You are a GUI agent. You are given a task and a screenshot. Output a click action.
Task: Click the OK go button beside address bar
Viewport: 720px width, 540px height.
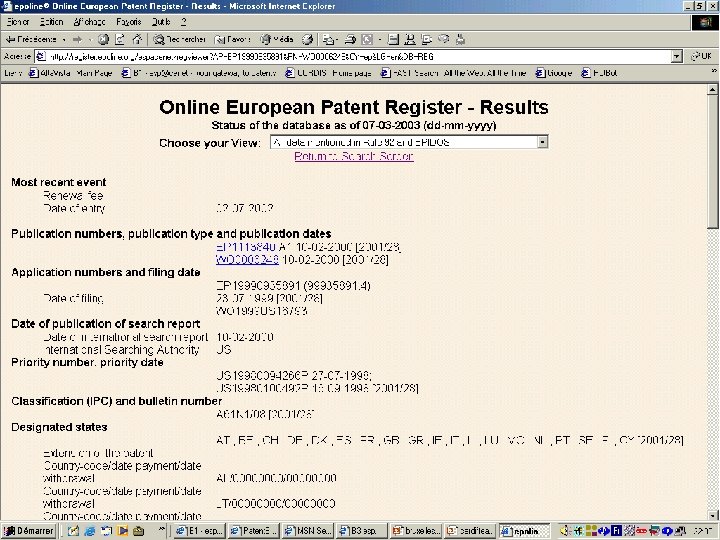click(701, 56)
